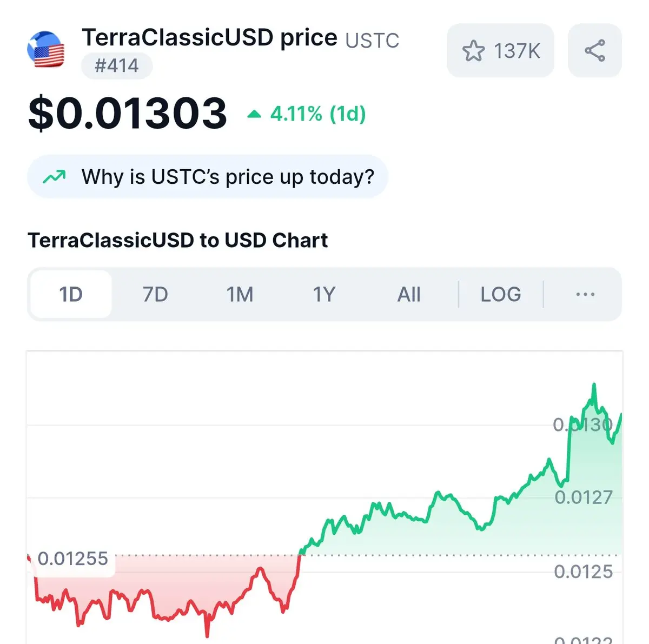Click the 137K watchlist count
This screenshot has width=649, height=644.
[517, 51]
